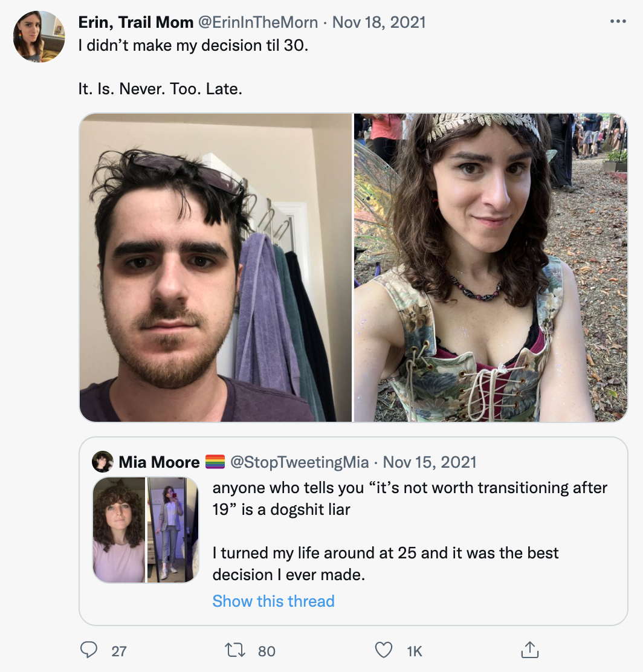View quoted tweet's curly hair portrait thumbnail
643x672 pixels.
pos(119,530)
